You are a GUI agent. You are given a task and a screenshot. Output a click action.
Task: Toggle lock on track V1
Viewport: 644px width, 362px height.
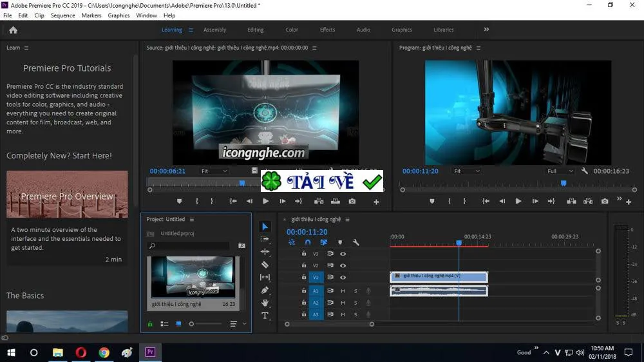[x=304, y=278]
